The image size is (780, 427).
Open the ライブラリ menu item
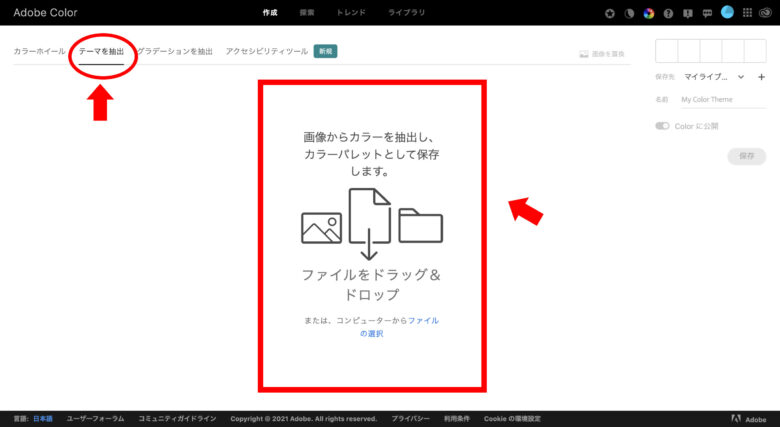point(406,13)
